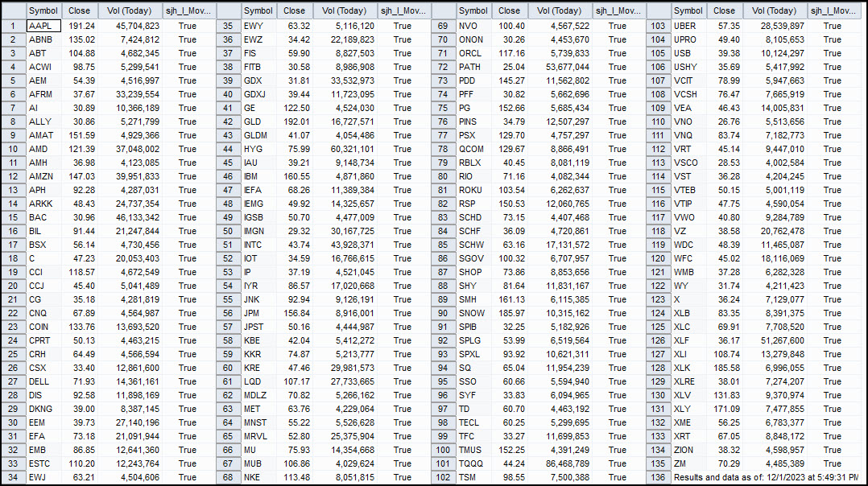Click the TQQQ volume 86,468,789
The height and width of the screenshot is (486, 868).
point(560,463)
